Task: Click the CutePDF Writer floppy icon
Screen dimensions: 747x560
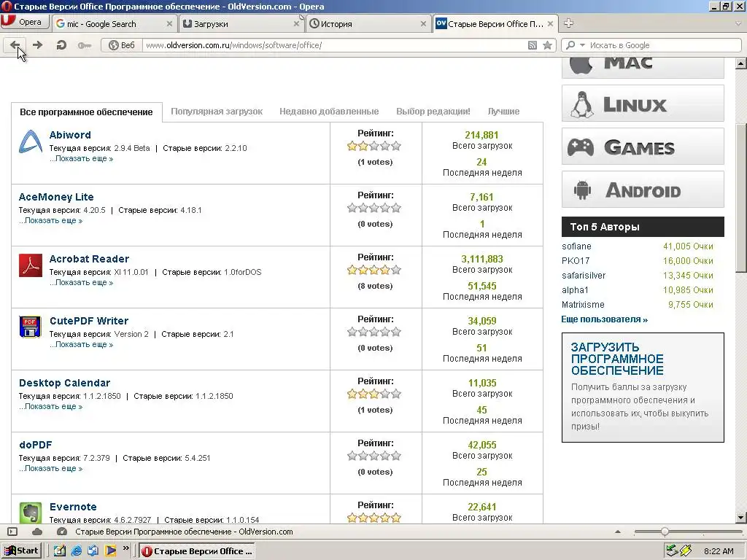Action: (31, 327)
